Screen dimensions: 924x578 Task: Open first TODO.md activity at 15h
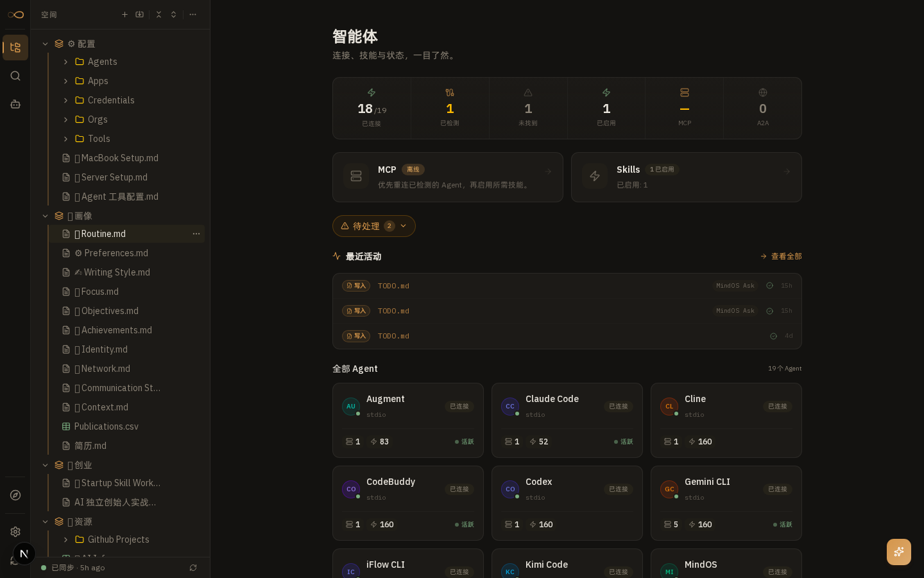click(567, 286)
